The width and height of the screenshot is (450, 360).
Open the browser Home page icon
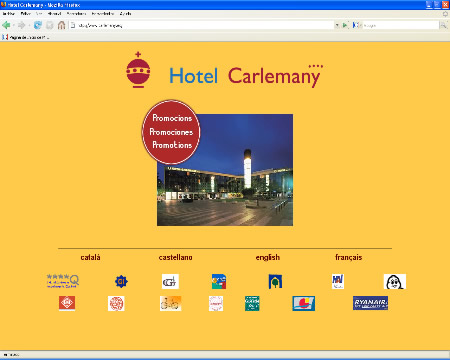61,25
